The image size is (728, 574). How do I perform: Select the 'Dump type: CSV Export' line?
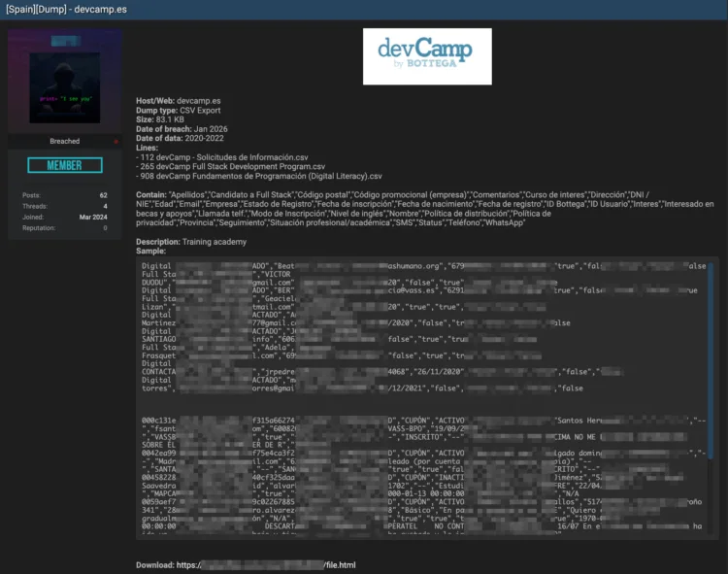tap(179, 111)
